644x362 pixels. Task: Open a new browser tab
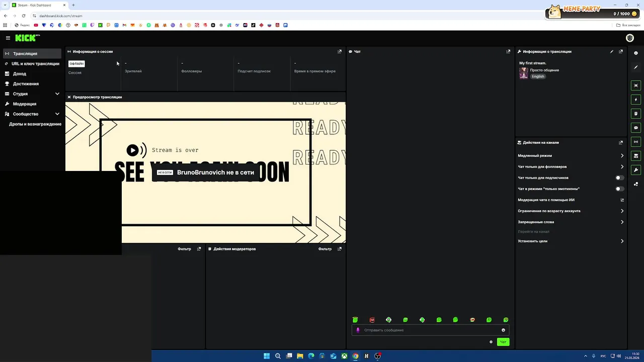pos(73,5)
